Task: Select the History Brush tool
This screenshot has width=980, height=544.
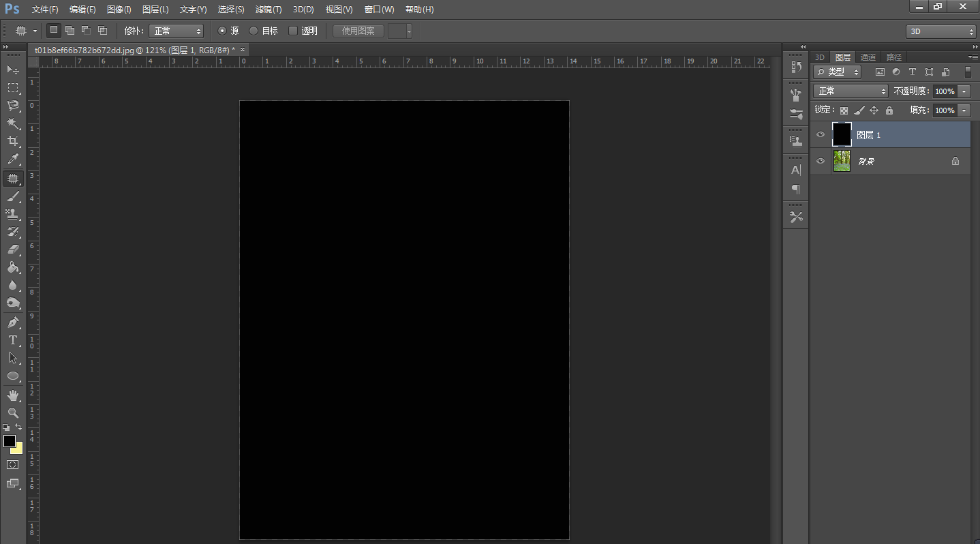Action: [x=13, y=232]
